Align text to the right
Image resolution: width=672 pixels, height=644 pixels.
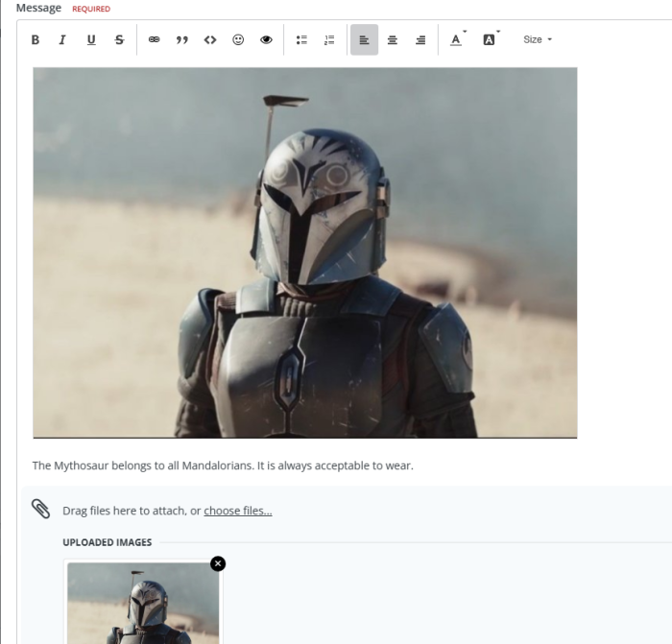[x=420, y=40]
